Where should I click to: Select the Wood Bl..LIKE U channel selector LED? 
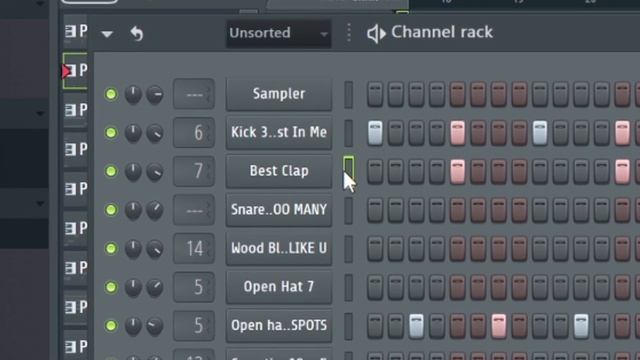pyautogui.click(x=348, y=248)
